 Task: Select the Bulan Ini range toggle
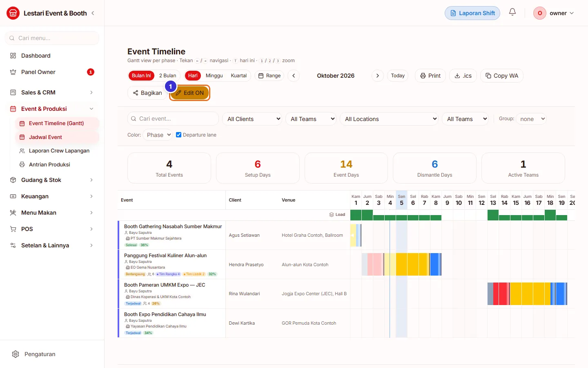[141, 76]
